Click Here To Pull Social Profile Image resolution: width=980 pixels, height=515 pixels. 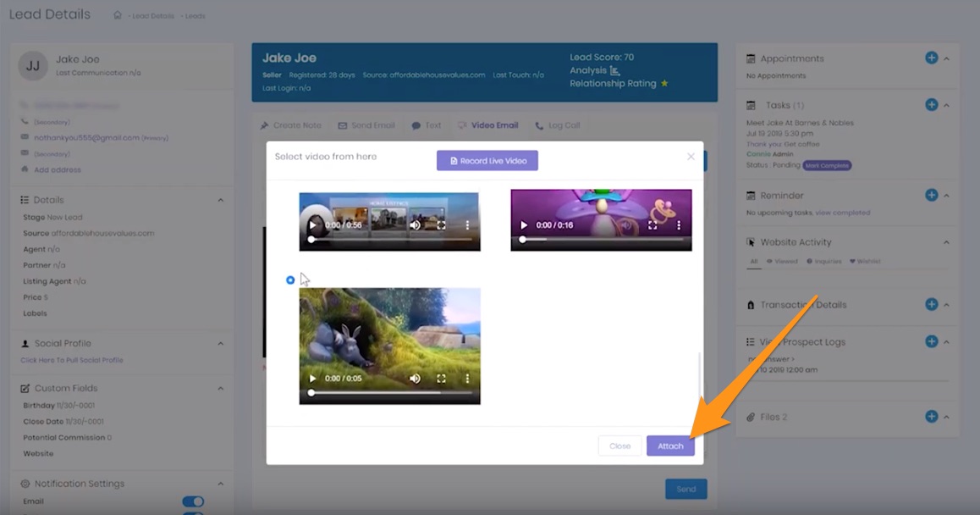pos(72,361)
